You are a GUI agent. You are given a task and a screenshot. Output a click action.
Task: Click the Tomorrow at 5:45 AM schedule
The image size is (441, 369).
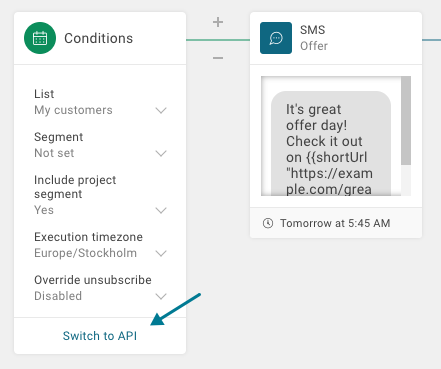point(335,223)
